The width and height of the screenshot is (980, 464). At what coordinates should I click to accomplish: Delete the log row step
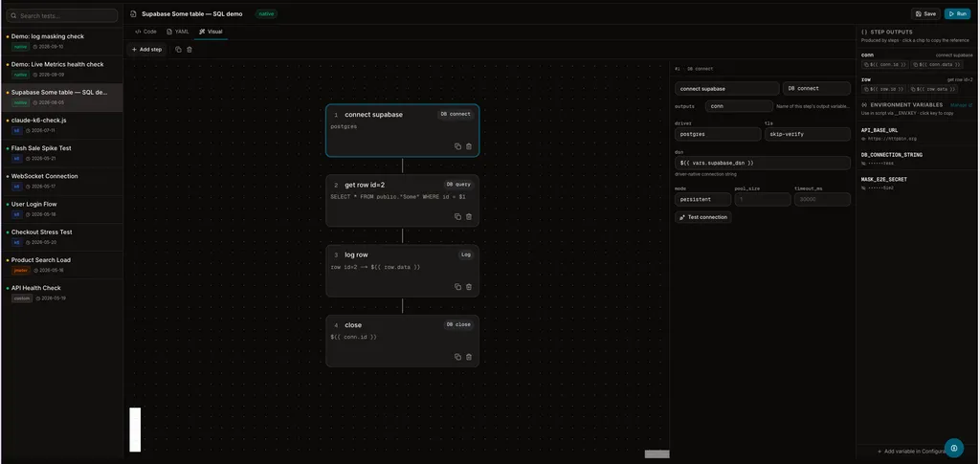[x=469, y=287]
